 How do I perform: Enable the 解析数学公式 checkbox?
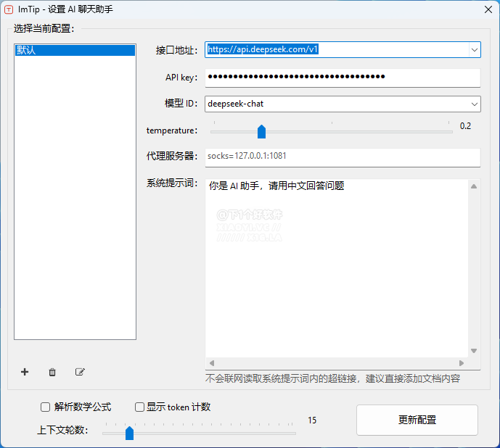[46, 407]
